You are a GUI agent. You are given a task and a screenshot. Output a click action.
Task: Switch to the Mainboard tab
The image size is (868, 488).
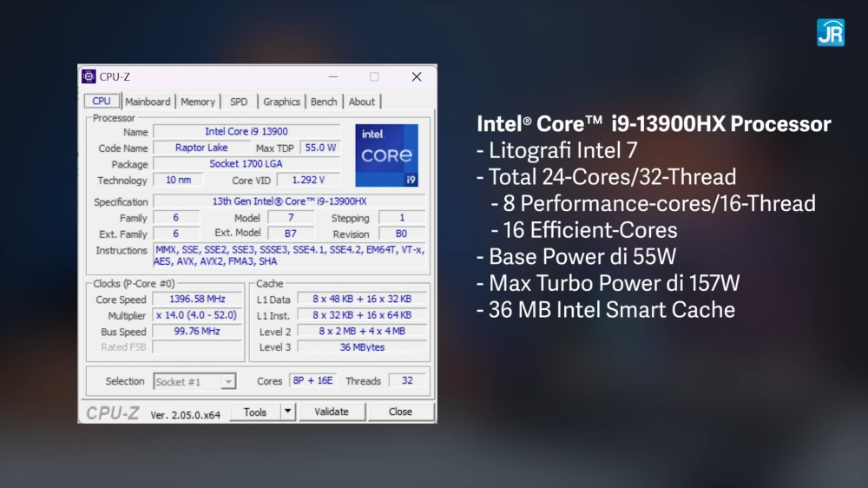148,102
